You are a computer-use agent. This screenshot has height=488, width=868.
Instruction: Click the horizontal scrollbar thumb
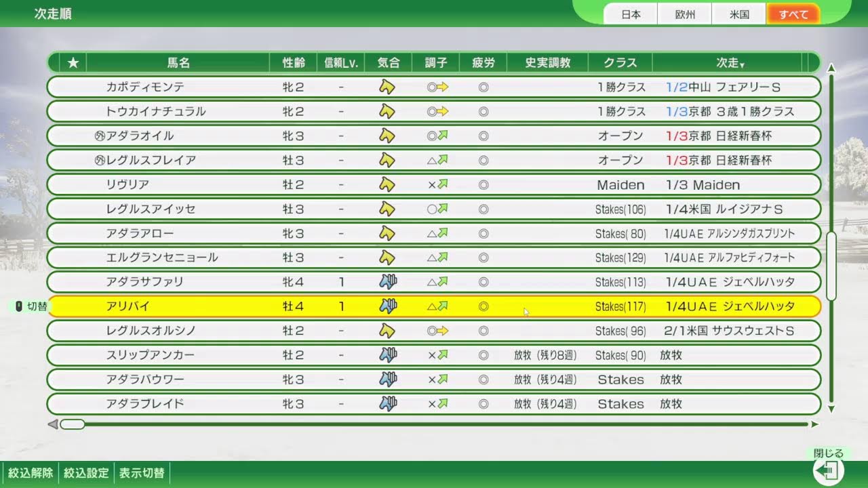(x=73, y=424)
